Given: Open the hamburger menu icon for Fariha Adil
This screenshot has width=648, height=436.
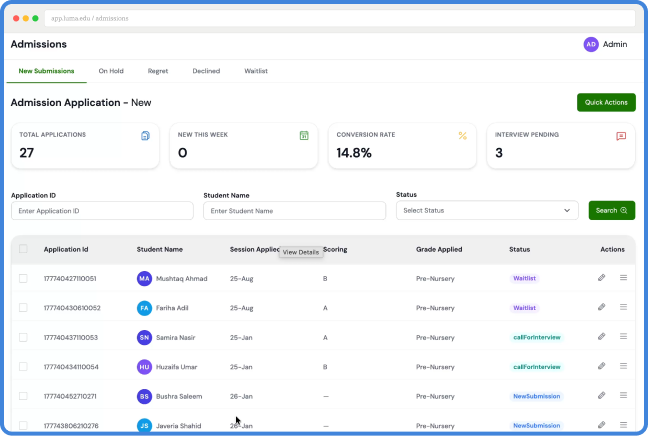Looking at the screenshot, I should point(623,307).
